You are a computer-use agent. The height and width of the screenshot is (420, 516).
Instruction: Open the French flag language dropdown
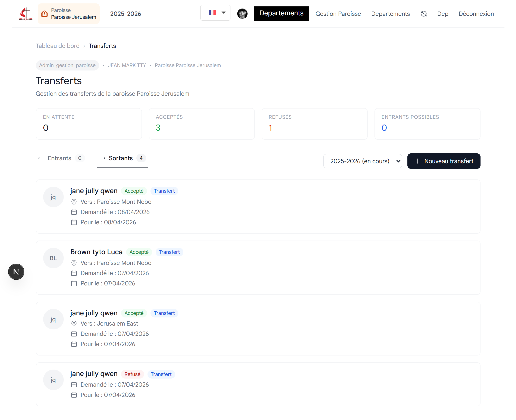coord(215,13)
